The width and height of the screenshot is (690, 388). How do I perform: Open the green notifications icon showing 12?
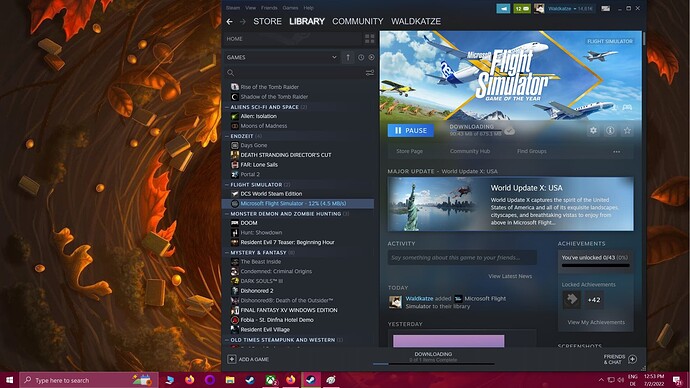521,8
